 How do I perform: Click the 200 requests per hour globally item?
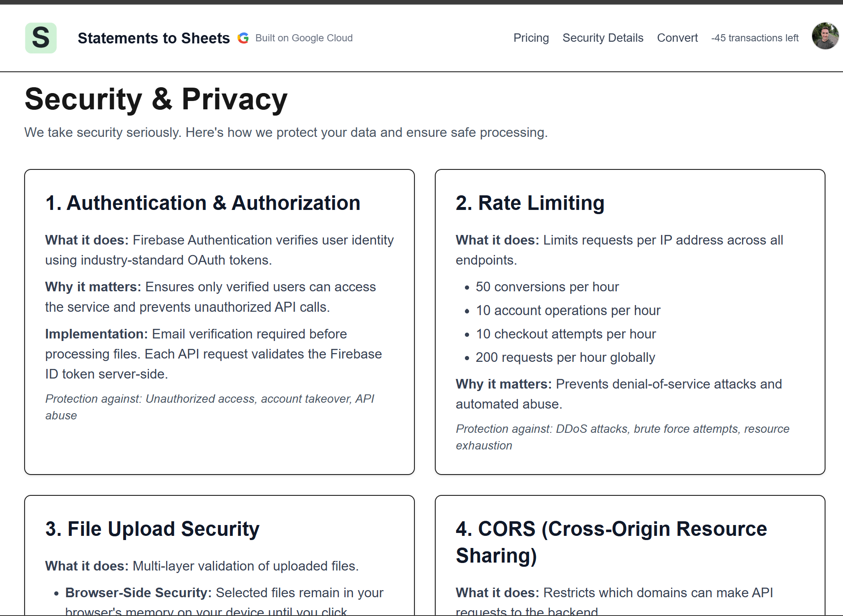(x=565, y=358)
